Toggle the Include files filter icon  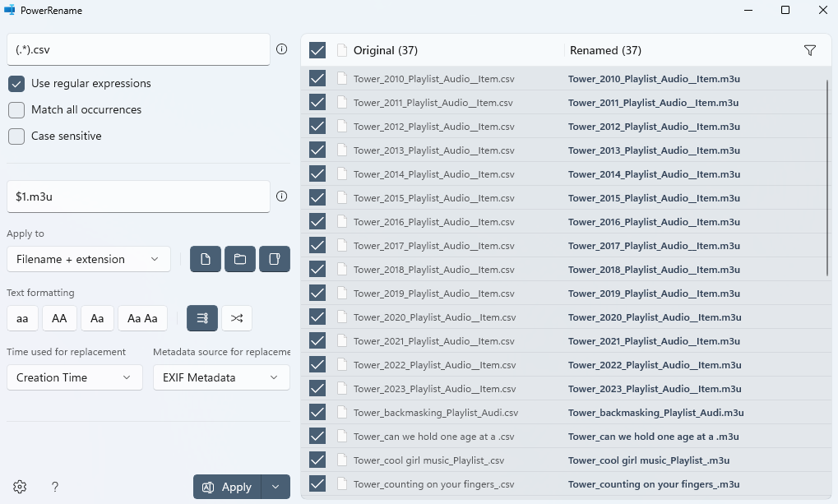click(204, 259)
